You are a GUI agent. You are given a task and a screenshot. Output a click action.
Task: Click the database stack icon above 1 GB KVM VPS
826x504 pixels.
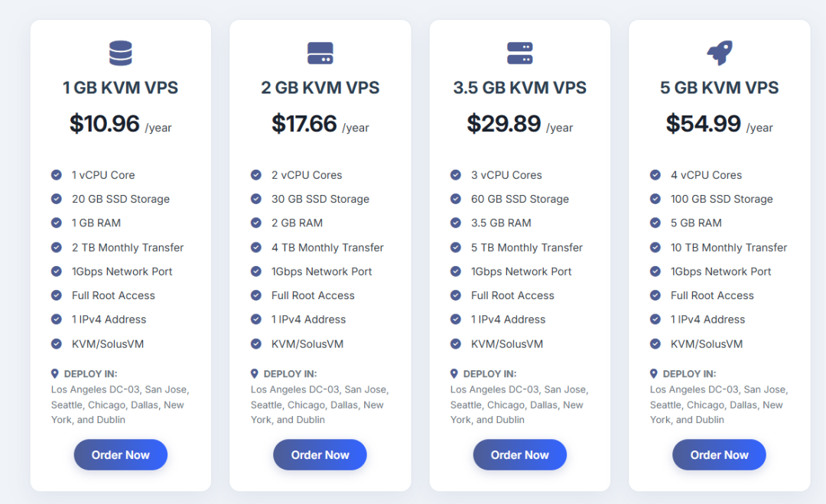pos(121,54)
